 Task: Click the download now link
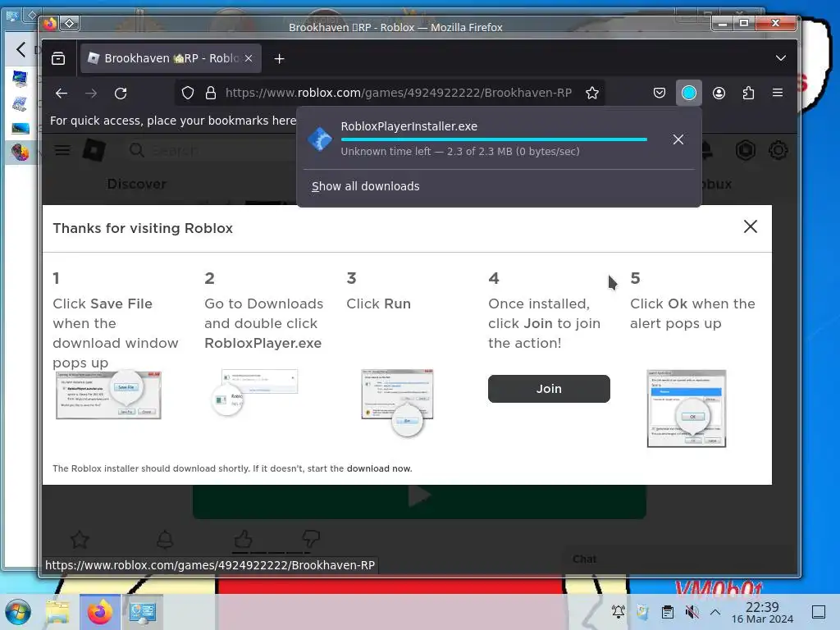coord(379,468)
